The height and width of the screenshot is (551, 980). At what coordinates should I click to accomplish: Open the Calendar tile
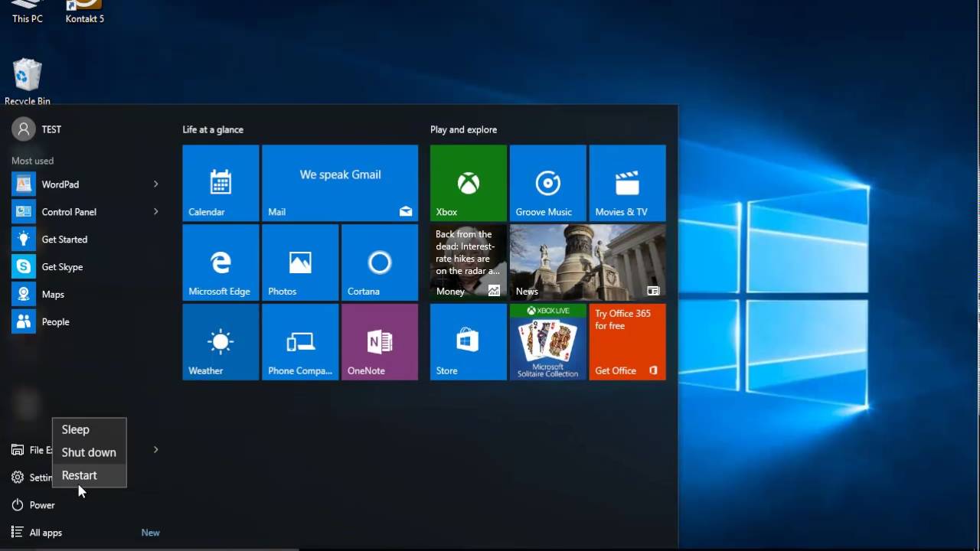[x=220, y=183]
